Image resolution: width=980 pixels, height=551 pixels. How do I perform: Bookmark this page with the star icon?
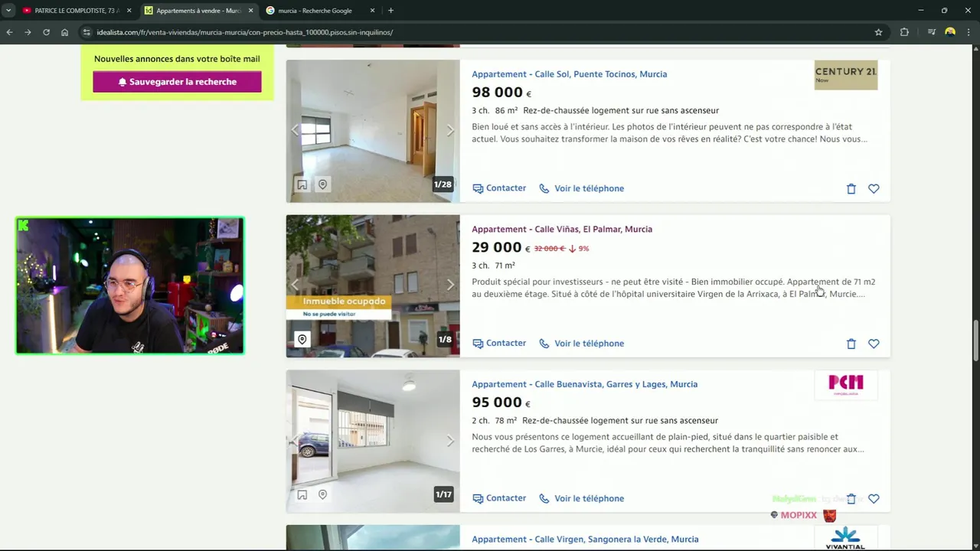[878, 32]
